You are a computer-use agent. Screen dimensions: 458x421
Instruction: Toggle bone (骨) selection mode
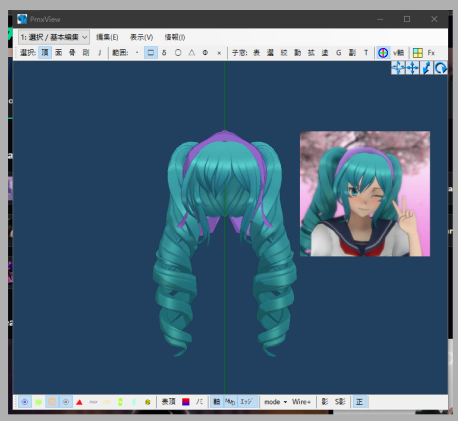pos(72,53)
